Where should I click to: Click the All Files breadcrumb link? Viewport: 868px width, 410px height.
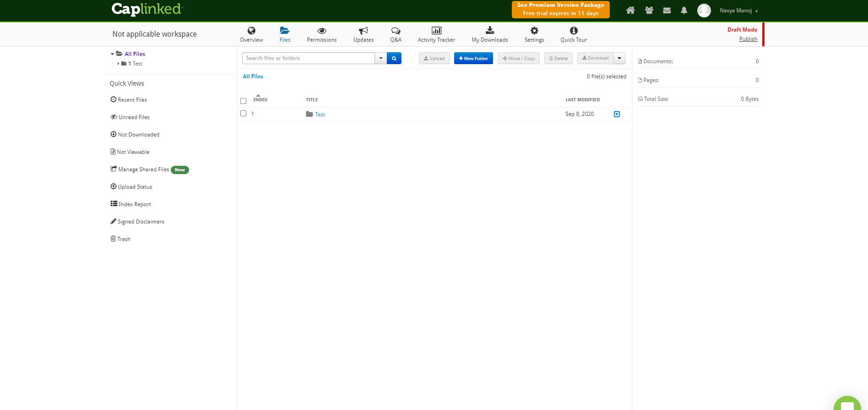pyautogui.click(x=253, y=77)
